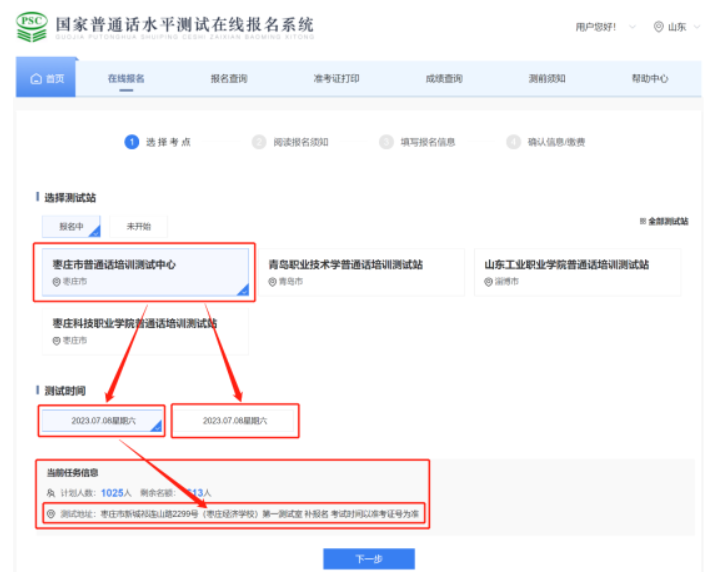Click the step 3 circle 填写报名信息

click(x=386, y=142)
